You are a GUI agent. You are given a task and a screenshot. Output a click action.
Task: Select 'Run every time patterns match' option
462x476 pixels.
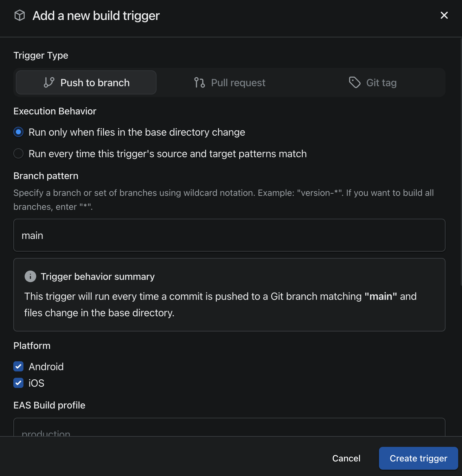(x=18, y=153)
